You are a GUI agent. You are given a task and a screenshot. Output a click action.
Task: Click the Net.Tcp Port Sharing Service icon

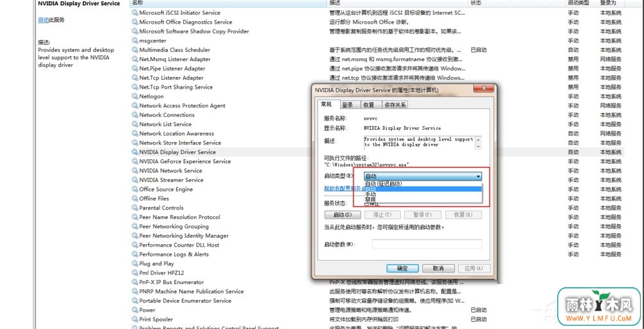pos(135,87)
